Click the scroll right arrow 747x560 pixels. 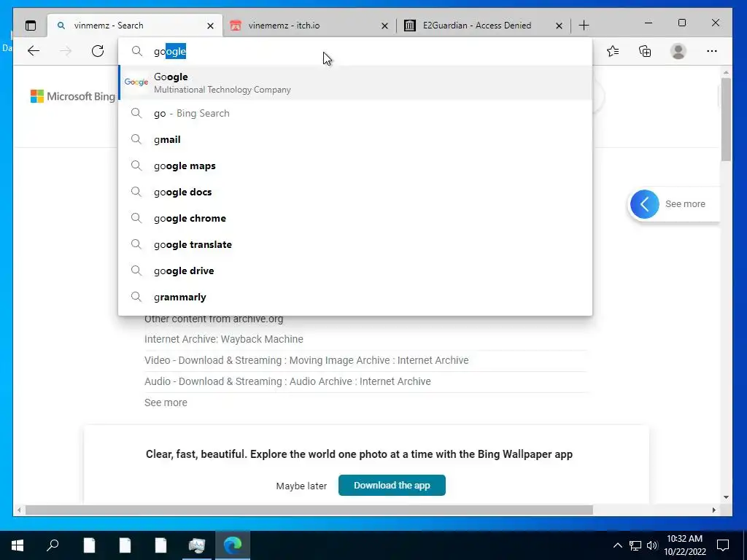[713, 510]
